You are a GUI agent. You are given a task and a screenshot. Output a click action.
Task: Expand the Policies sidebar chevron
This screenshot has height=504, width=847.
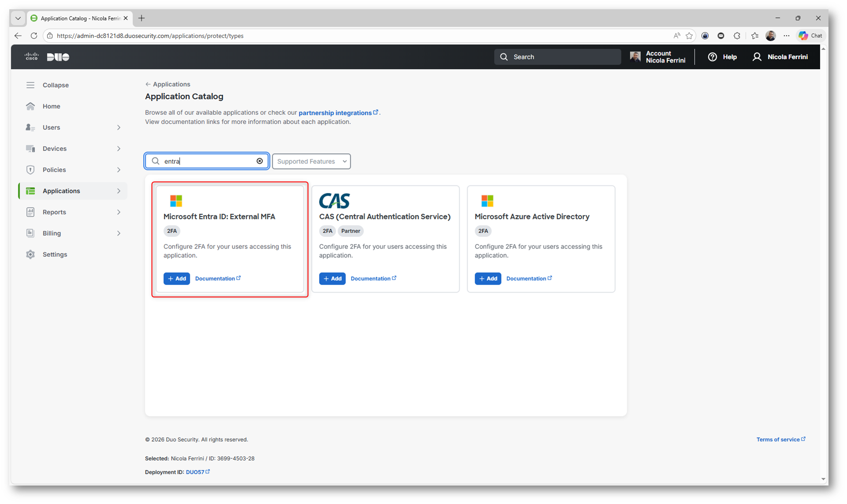pos(119,170)
